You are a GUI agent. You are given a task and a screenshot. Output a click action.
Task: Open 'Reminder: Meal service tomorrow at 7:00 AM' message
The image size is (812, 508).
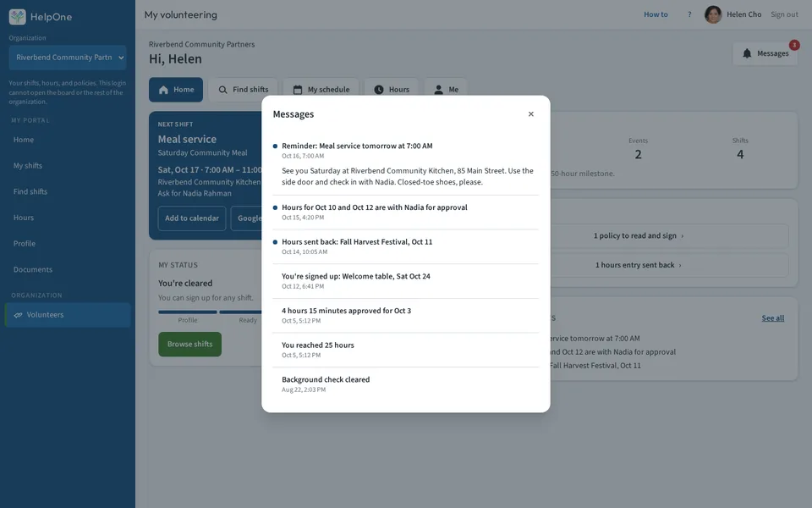click(x=405, y=163)
